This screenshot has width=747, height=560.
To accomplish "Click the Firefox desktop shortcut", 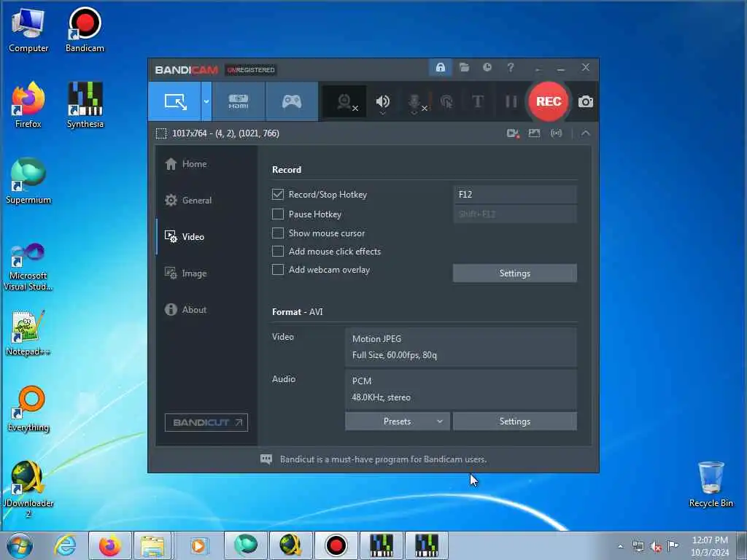I will pos(28,105).
